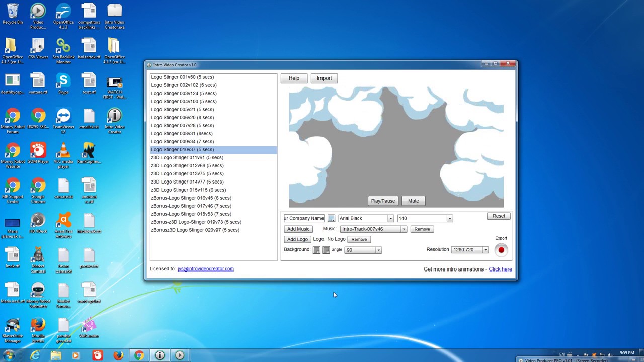The height and width of the screenshot is (362, 644).
Task: Select zBonus-Logo Stinger 016v45 (6 secs)
Action: [x=213, y=198]
